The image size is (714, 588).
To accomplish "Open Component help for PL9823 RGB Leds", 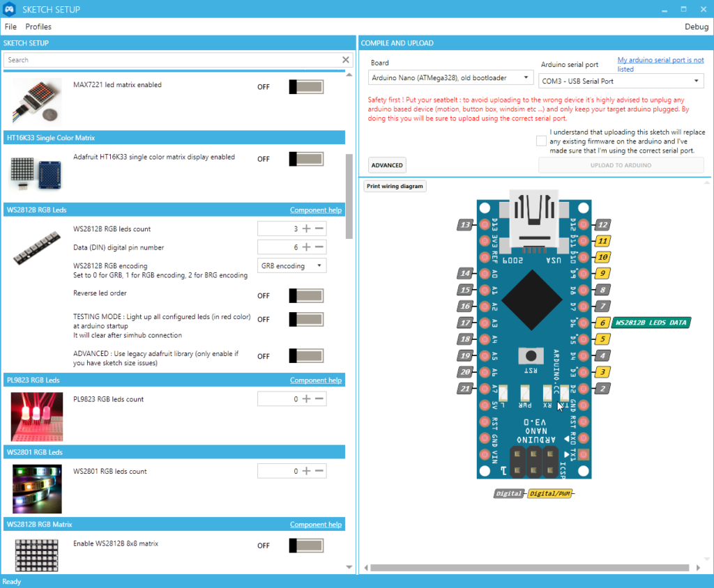I will tap(316, 380).
